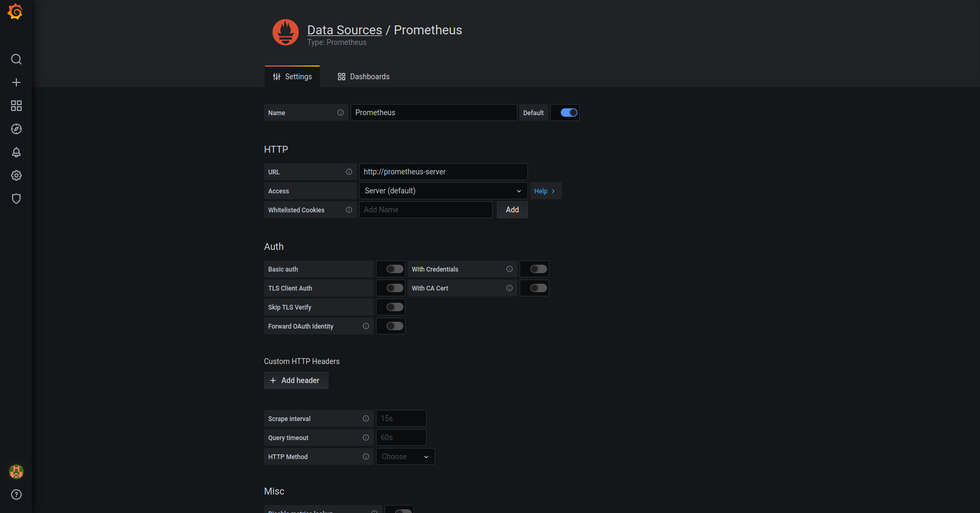Click the info icon beside URL label
The width and height of the screenshot is (980, 513).
tap(349, 172)
